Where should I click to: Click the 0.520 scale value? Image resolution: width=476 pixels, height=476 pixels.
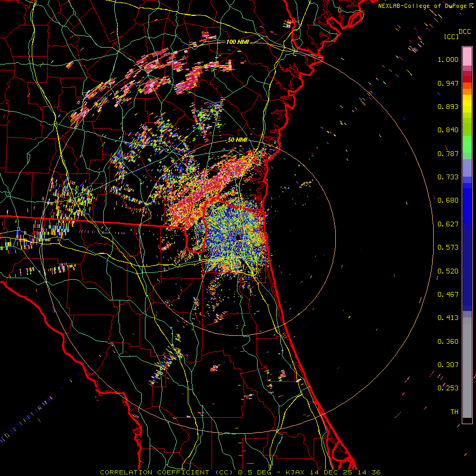click(448, 271)
